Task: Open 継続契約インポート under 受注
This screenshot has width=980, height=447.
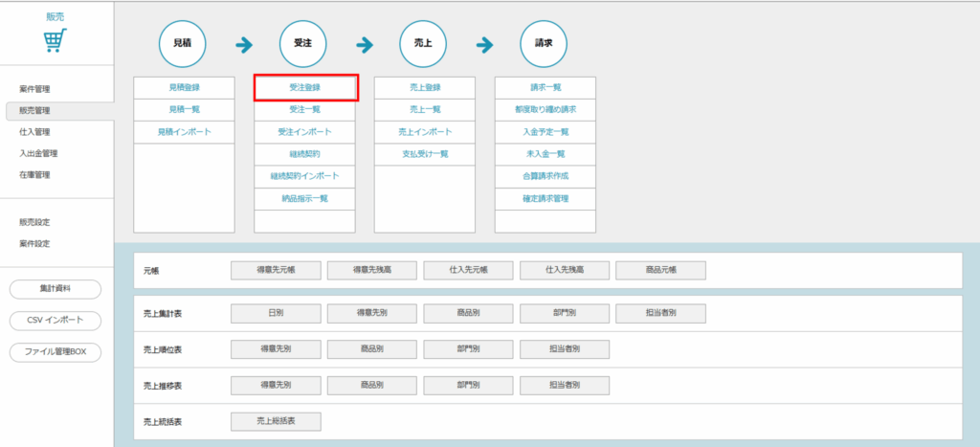Action: tap(304, 176)
